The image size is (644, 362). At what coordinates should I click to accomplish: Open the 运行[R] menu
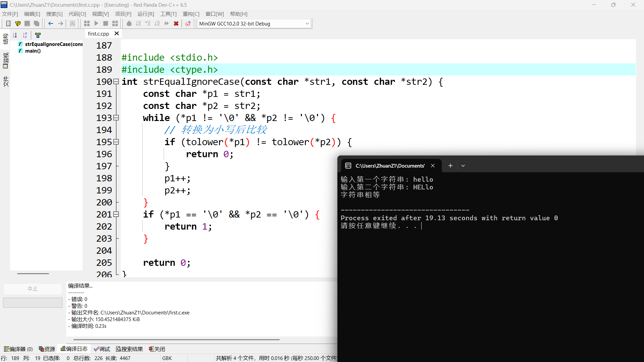tap(146, 14)
